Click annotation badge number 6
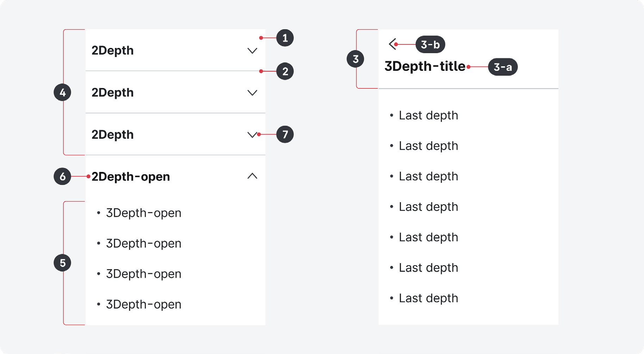644x354 pixels. click(x=62, y=176)
